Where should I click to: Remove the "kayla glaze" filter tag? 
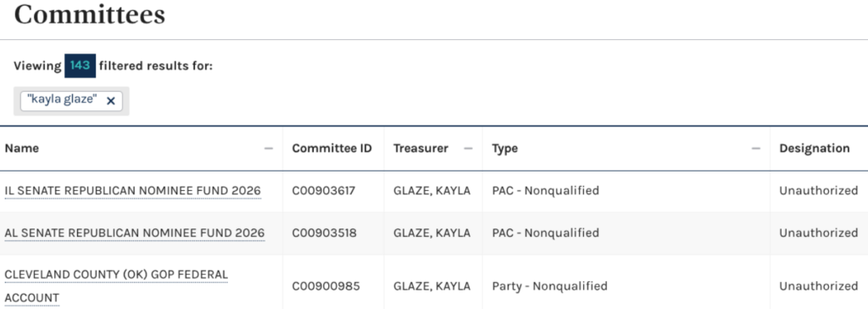(111, 101)
